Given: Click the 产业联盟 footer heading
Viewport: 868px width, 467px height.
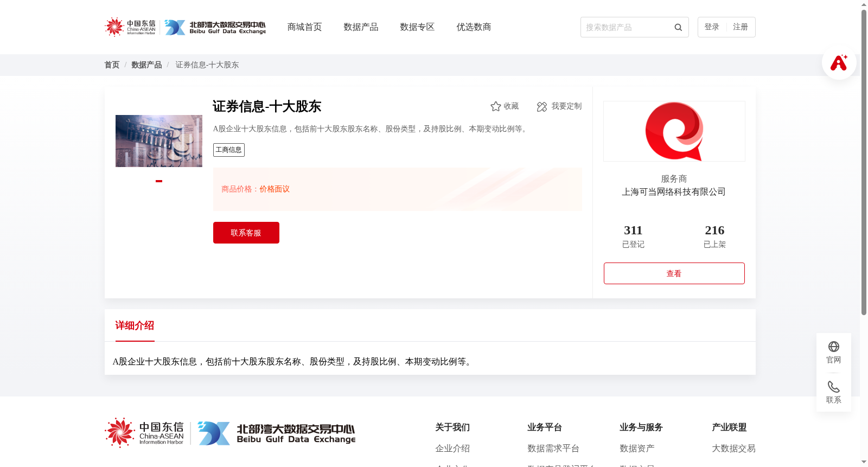Looking at the screenshot, I should tap(729, 427).
